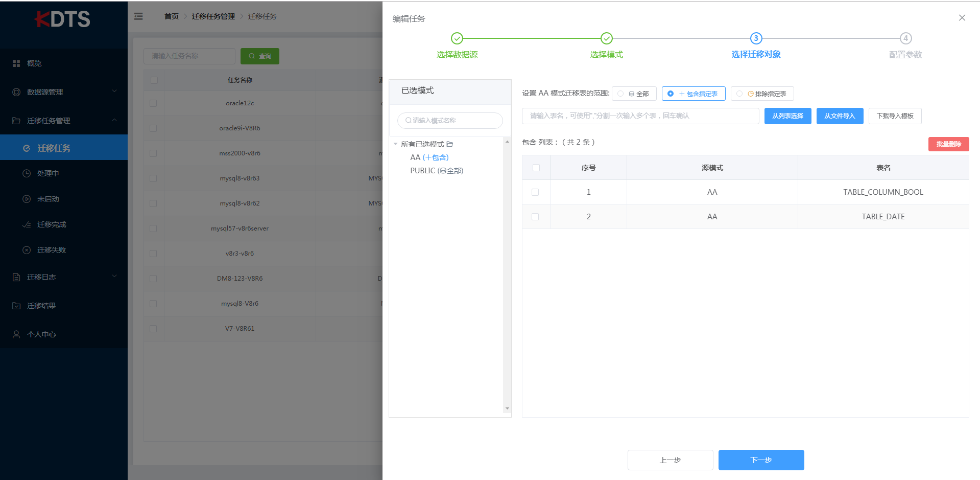Click the processing clock icon
This screenshot has height=480, width=980.
tap(27, 173)
